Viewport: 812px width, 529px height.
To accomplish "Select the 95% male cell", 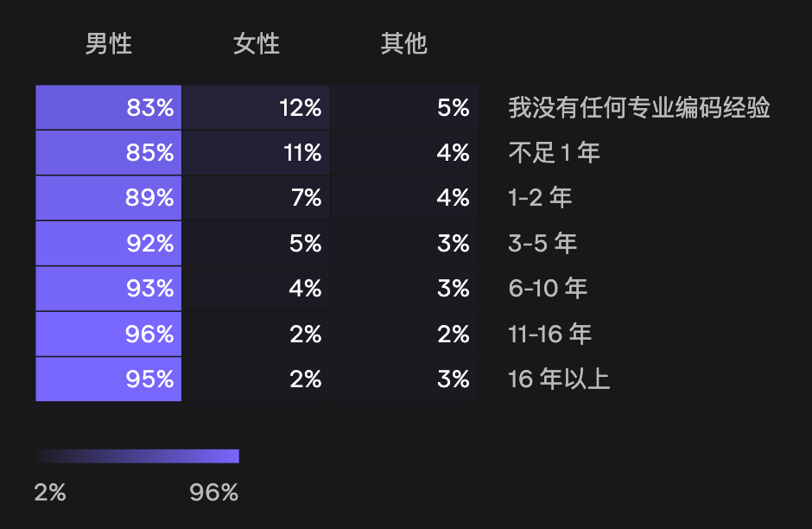I will point(108,379).
